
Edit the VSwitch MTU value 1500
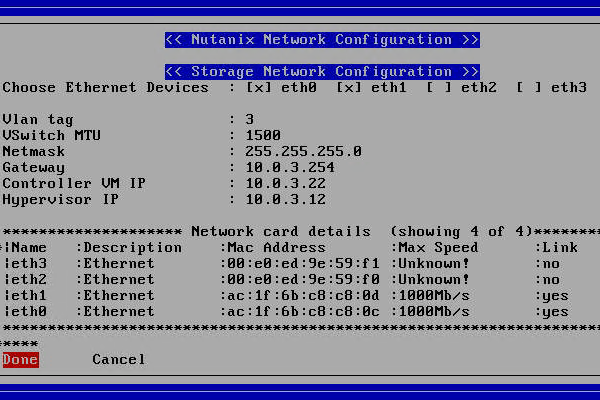[x=263, y=136]
